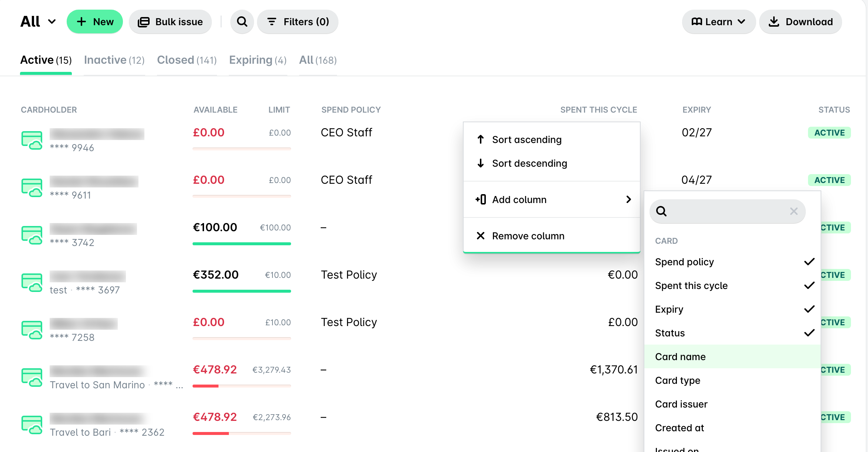
Task: Click card icon for card ending 7258
Action: (x=32, y=330)
